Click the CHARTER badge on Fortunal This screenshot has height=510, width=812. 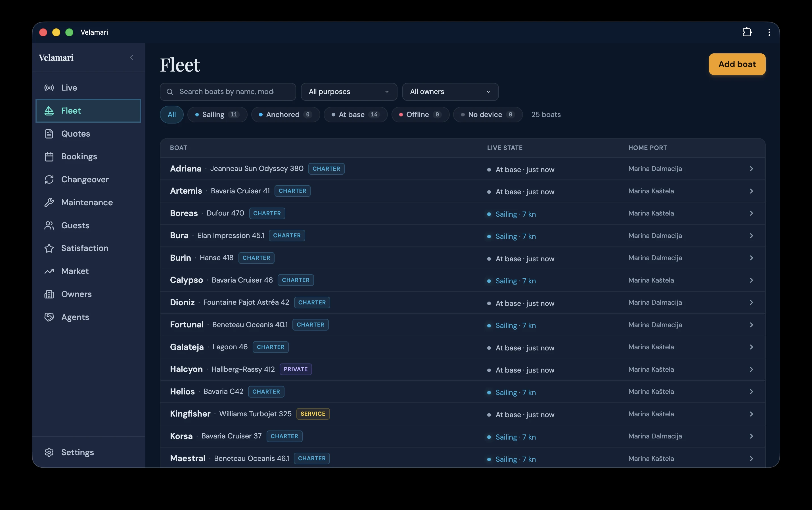pos(310,325)
